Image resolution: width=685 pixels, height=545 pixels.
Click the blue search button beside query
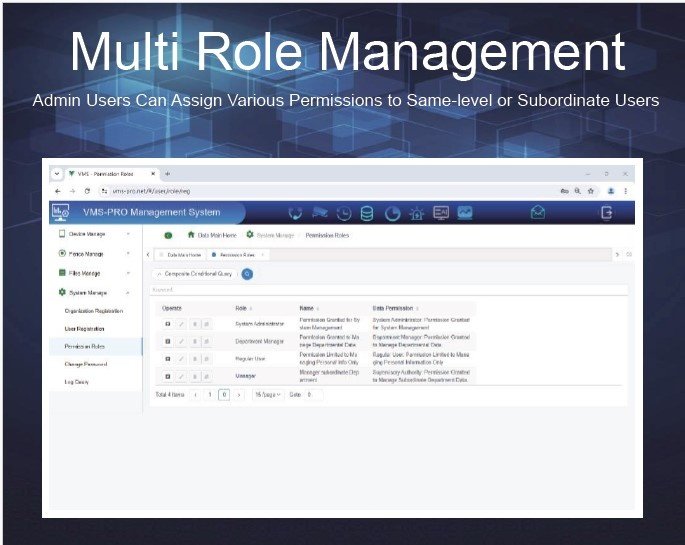point(247,272)
